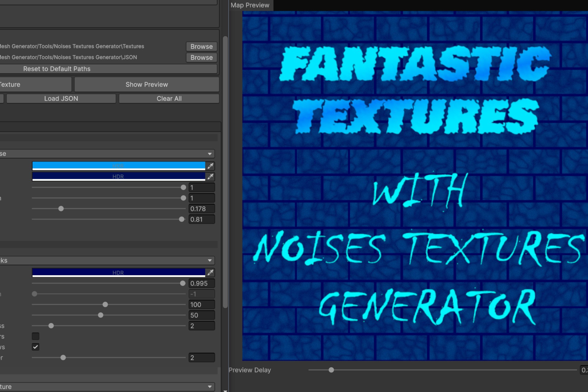Click the Load JSON button
Screen dimensions: 588x392
pos(61,99)
